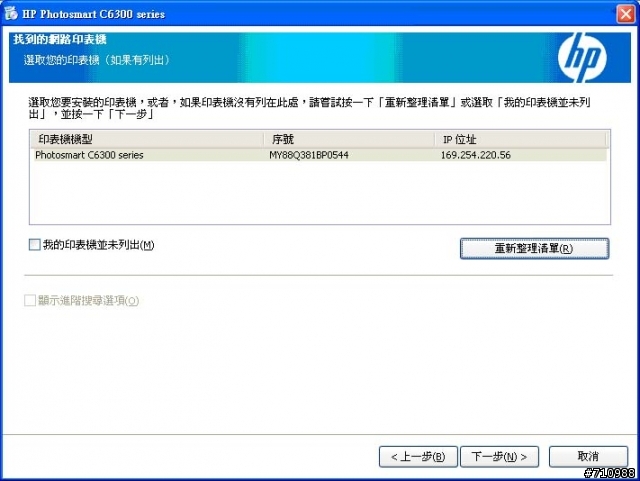Sort by the 印表機機型 column header

[x=147, y=139]
